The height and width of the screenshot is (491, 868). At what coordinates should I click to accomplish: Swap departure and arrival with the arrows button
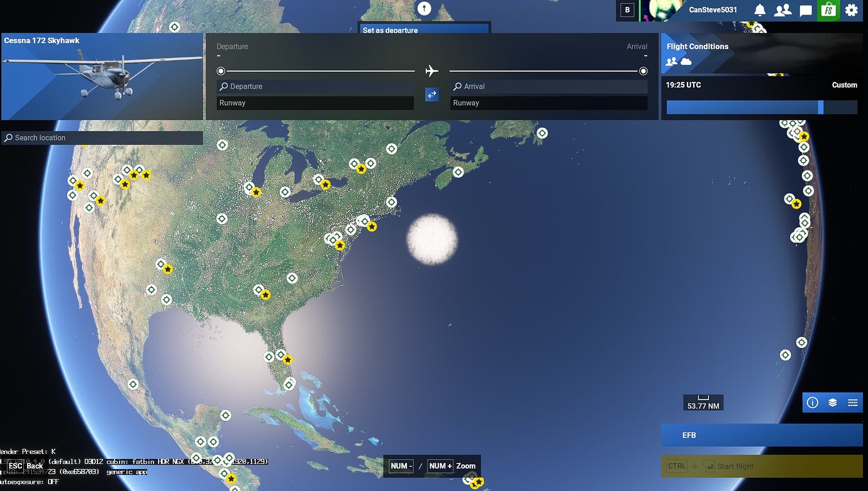[431, 94]
